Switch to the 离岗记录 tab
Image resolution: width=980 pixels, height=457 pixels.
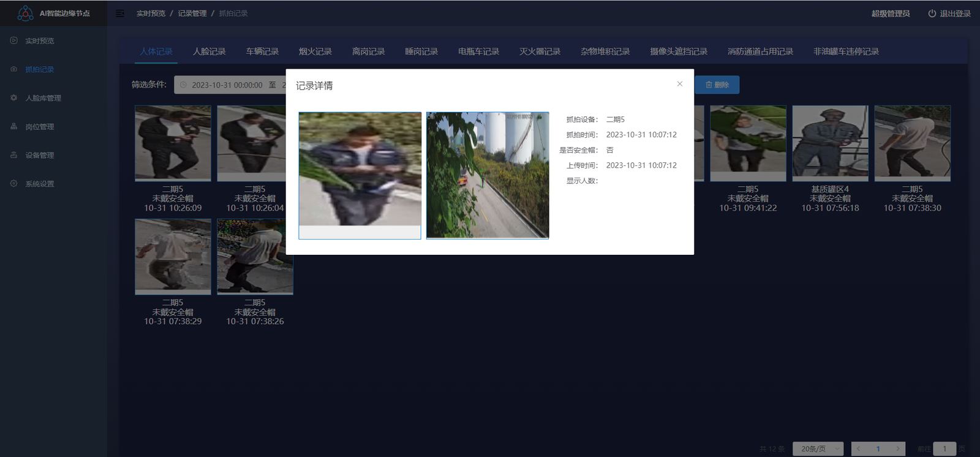tap(369, 51)
